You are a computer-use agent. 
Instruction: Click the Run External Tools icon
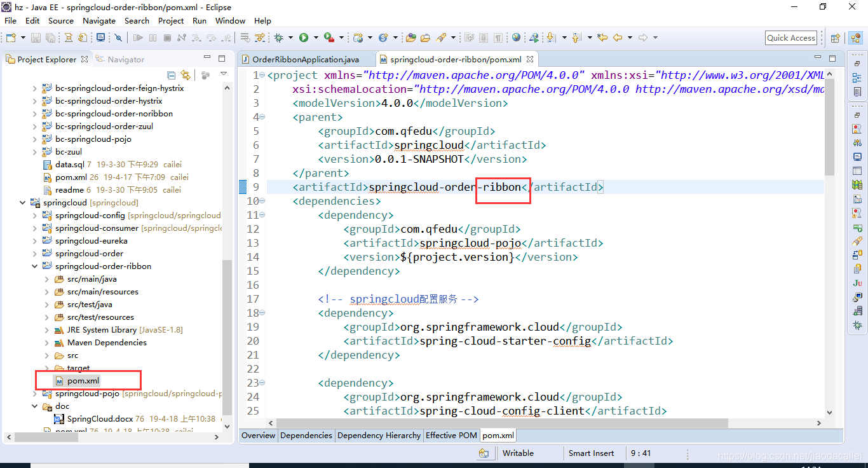tap(329, 38)
